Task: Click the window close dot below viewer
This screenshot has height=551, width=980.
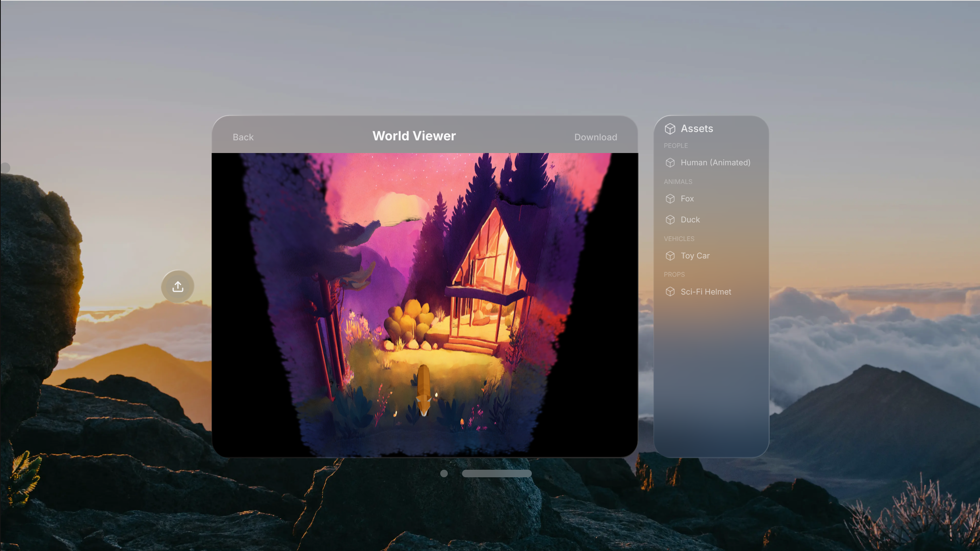Action: [x=444, y=473]
